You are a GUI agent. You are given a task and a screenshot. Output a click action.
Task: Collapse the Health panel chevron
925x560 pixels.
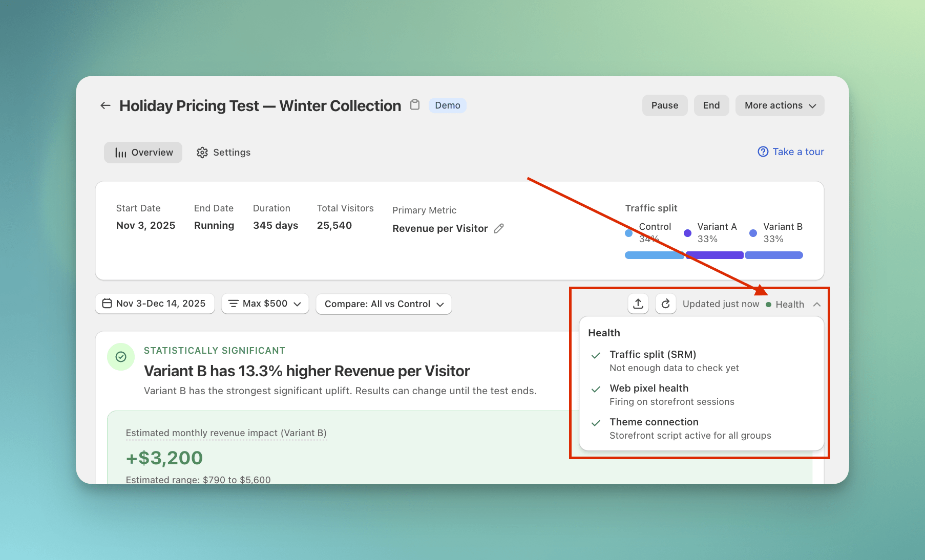click(x=817, y=305)
